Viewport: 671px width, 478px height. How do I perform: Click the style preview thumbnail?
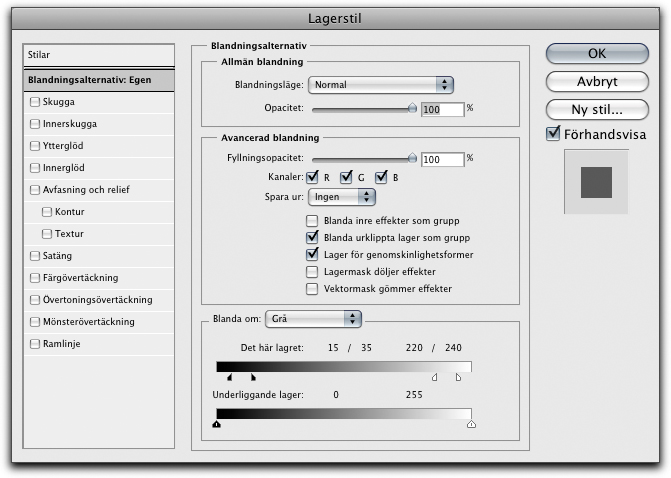coord(596,182)
